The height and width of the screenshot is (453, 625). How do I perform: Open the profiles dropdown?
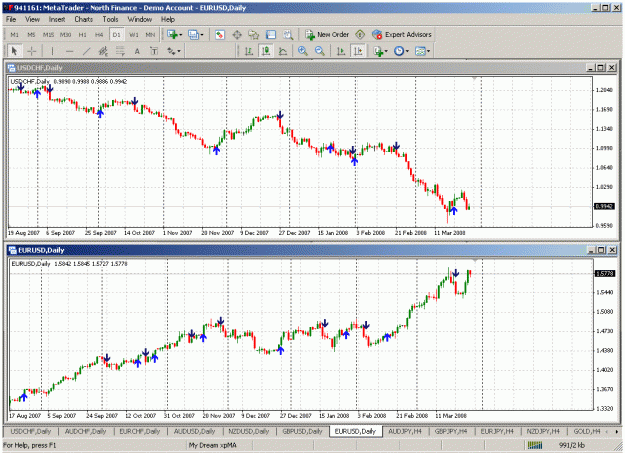[195, 35]
